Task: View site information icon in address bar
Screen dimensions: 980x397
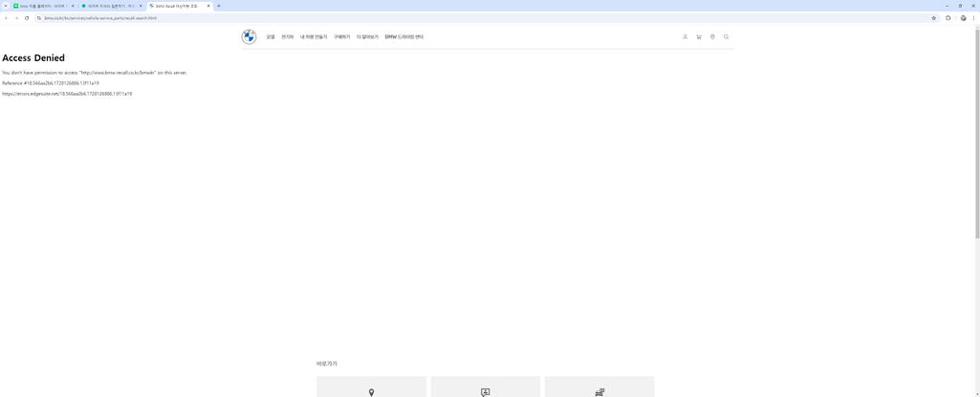Action: (39, 18)
